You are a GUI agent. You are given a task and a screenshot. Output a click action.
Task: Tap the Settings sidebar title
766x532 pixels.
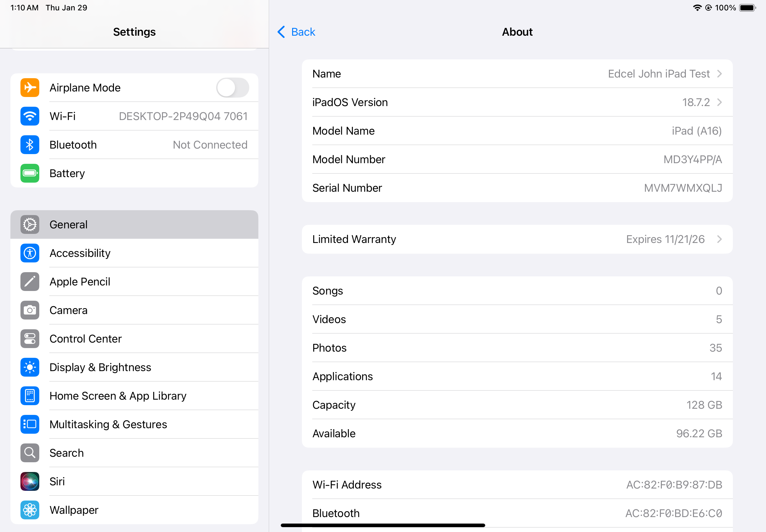134,32
